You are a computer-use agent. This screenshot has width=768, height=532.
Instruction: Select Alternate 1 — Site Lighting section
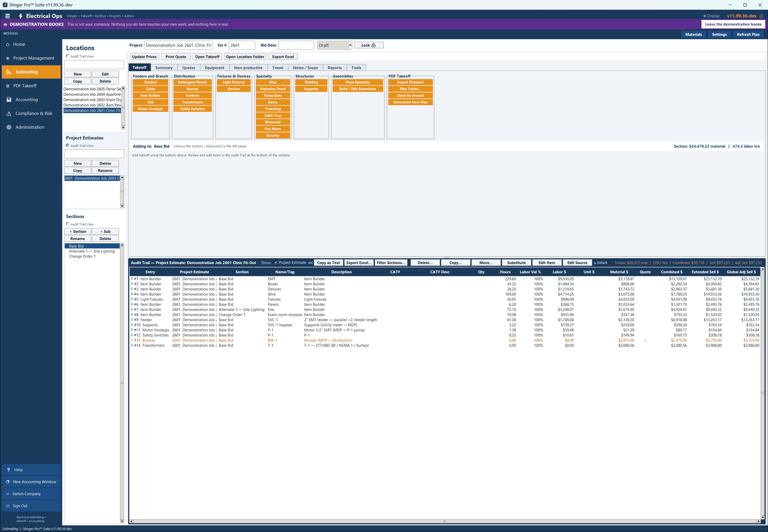(x=92, y=251)
